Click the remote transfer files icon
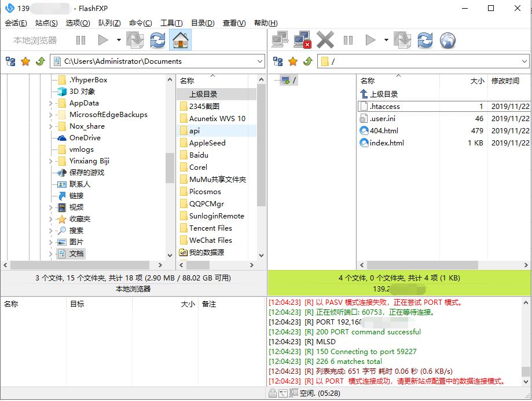The image size is (532, 401). [402, 40]
